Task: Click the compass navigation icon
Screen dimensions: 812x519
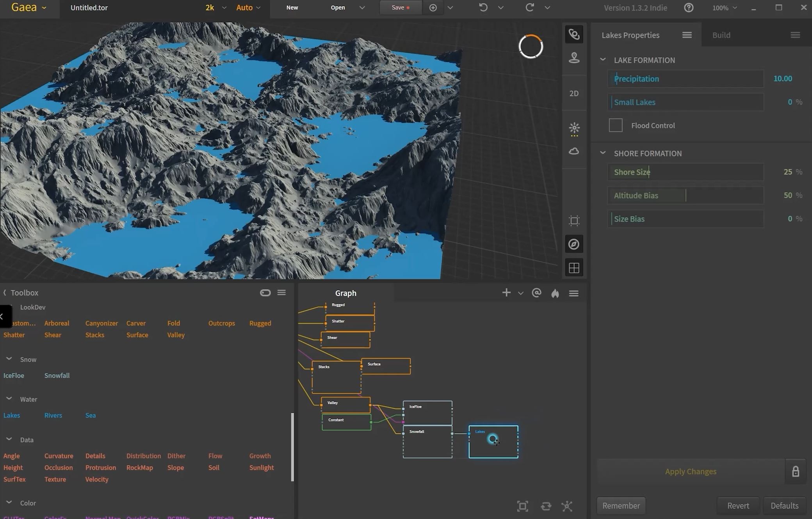Action: [x=573, y=244]
